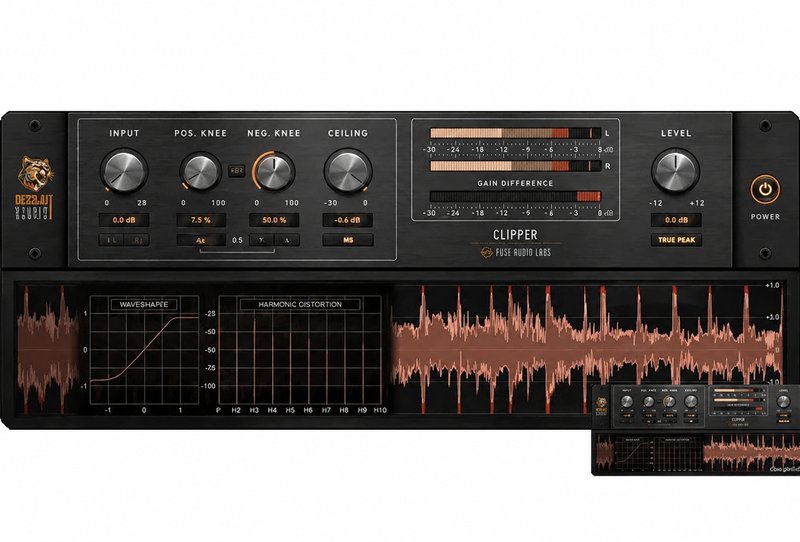This screenshot has width=800, height=542.
Task: Click the Level knob
Action: [x=676, y=171]
